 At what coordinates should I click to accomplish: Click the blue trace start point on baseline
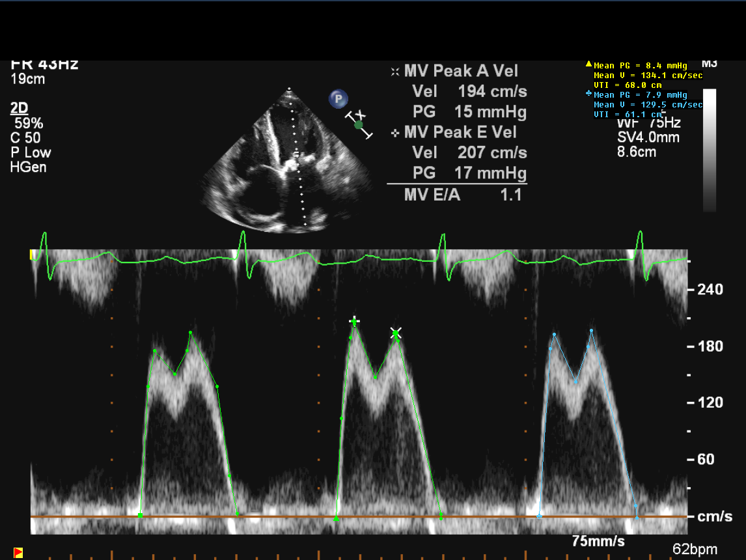[539, 516]
